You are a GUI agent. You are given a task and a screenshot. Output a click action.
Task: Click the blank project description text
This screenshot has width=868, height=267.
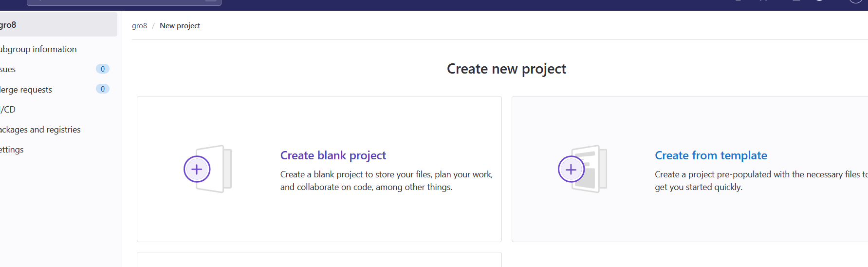coord(387,181)
